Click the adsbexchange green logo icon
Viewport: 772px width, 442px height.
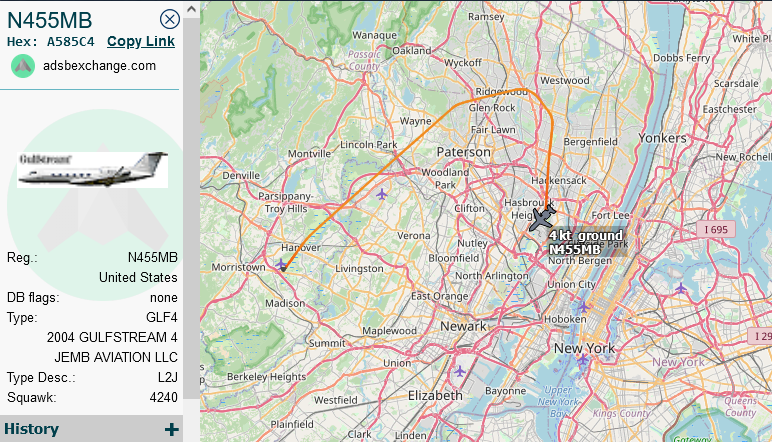23,66
